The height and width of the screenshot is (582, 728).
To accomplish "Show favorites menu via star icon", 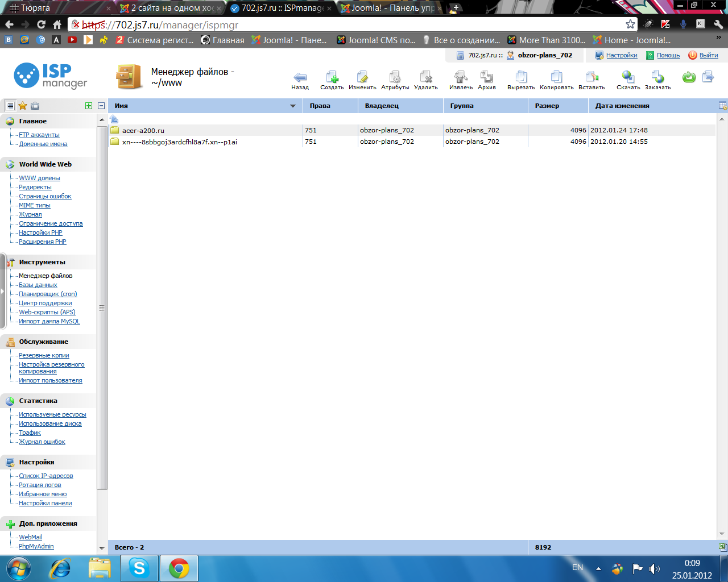I will point(23,106).
